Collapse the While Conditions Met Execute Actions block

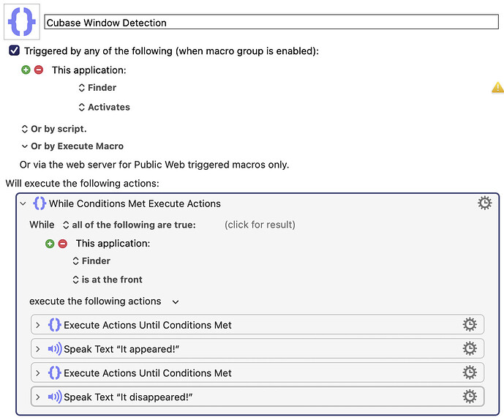click(23, 203)
